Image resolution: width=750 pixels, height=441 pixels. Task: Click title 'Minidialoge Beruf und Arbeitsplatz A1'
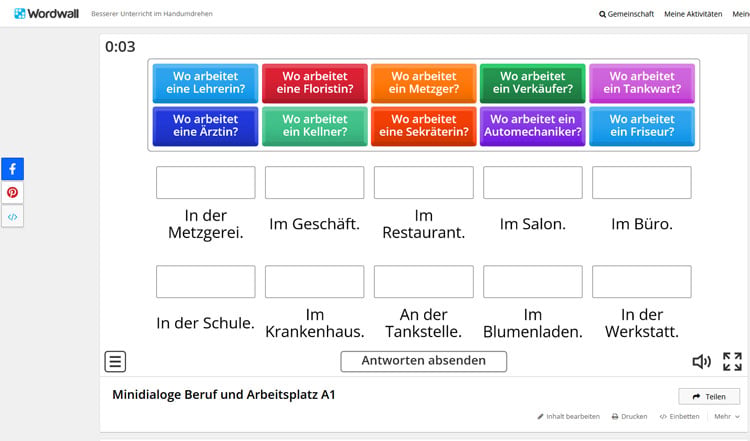pyautogui.click(x=224, y=395)
